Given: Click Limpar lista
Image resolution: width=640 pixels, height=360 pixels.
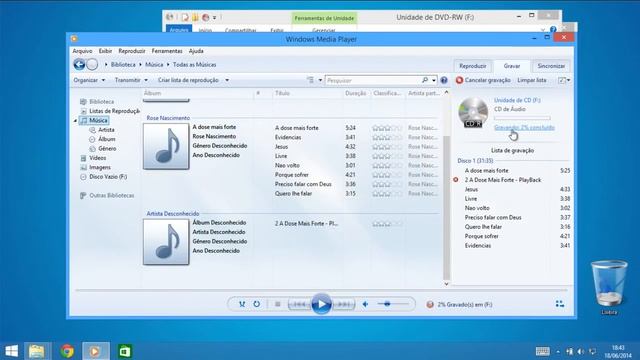Looking at the screenshot, I should point(532,80).
